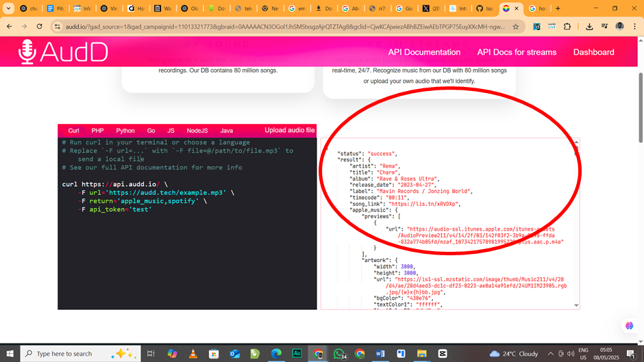Click the browser forward arrow
Screen dimensions: 644x362
[x=24, y=26]
